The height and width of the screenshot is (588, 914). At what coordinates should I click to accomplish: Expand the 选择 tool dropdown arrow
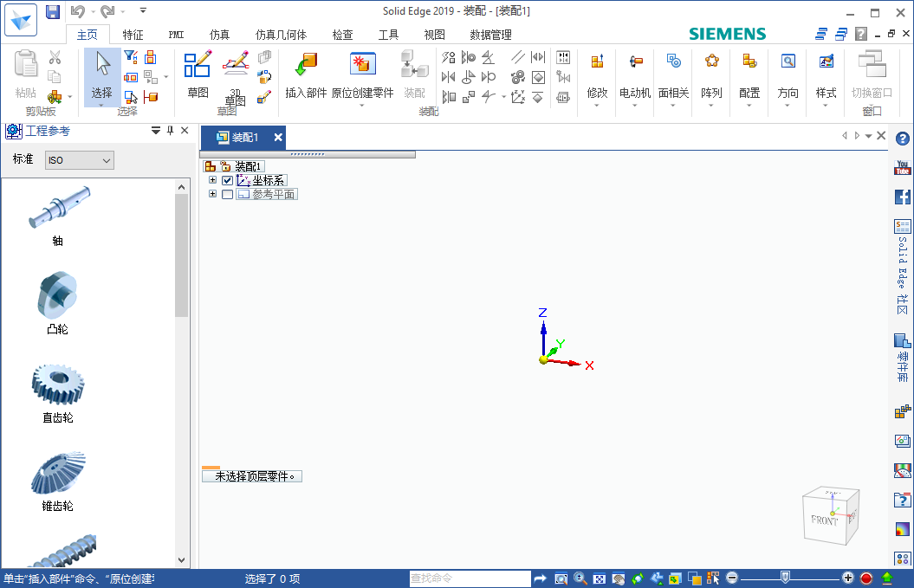[101, 106]
